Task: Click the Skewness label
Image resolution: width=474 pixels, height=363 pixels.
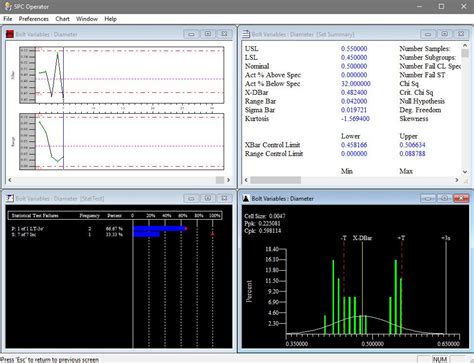Action: point(414,119)
